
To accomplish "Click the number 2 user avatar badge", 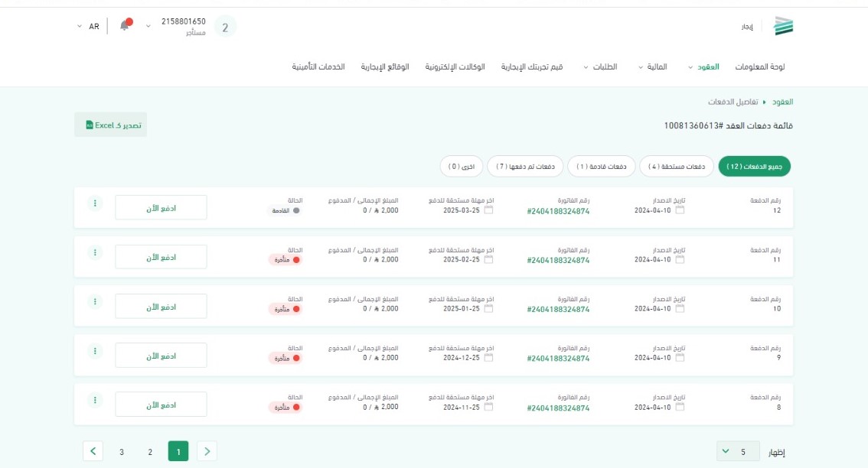I will point(225,28).
